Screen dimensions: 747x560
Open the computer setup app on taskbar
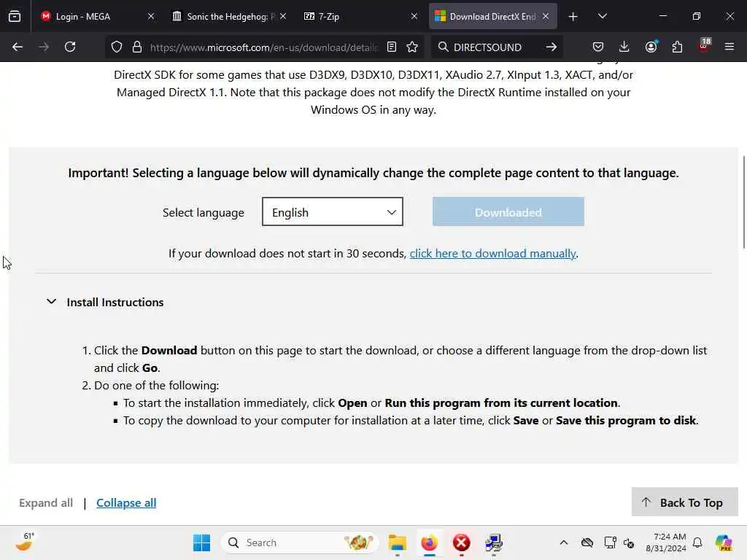[494, 542]
